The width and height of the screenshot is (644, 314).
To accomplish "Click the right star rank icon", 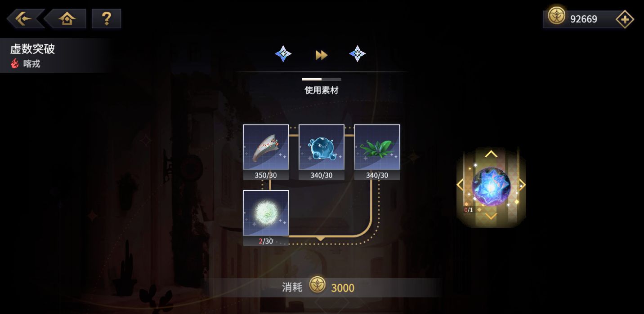I will [x=358, y=54].
